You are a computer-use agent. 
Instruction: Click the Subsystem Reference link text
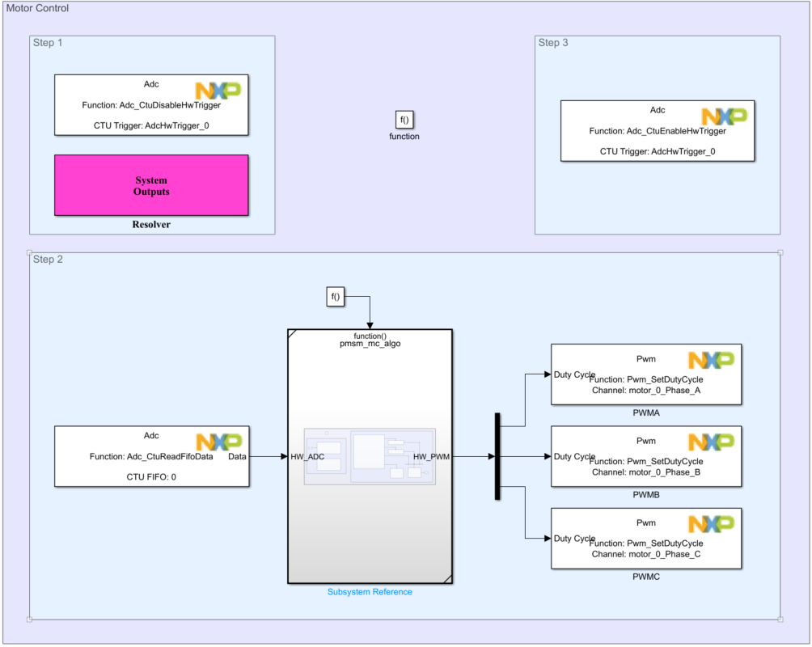tap(370, 591)
